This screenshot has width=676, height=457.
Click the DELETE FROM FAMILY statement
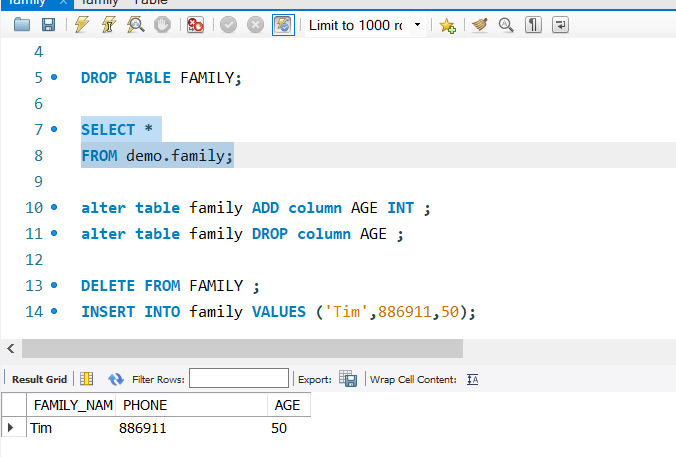pyautogui.click(x=170, y=286)
